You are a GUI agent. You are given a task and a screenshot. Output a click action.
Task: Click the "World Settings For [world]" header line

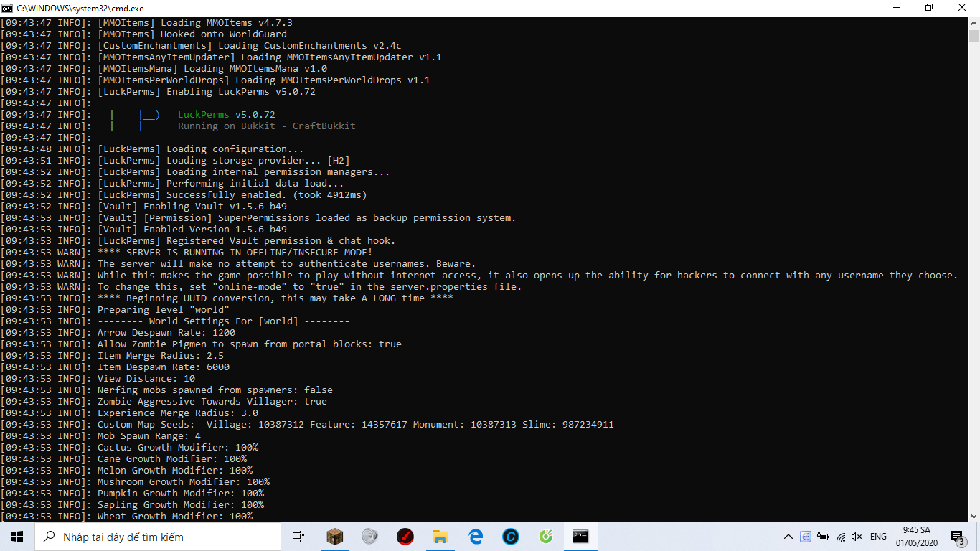coord(174,321)
